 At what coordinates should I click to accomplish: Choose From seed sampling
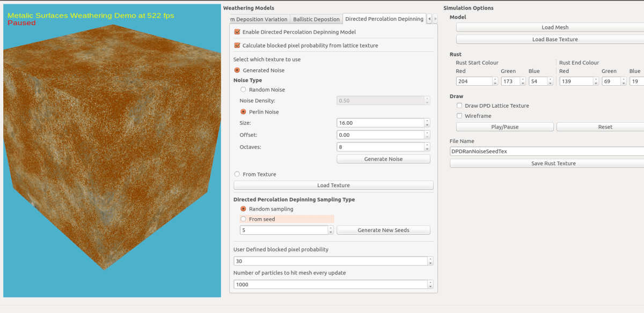(243, 219)
